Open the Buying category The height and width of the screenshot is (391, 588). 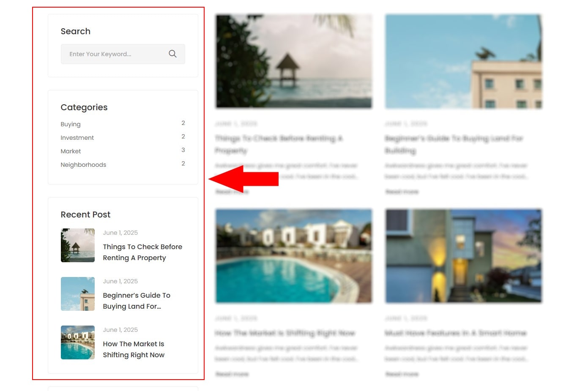[71, 124]
